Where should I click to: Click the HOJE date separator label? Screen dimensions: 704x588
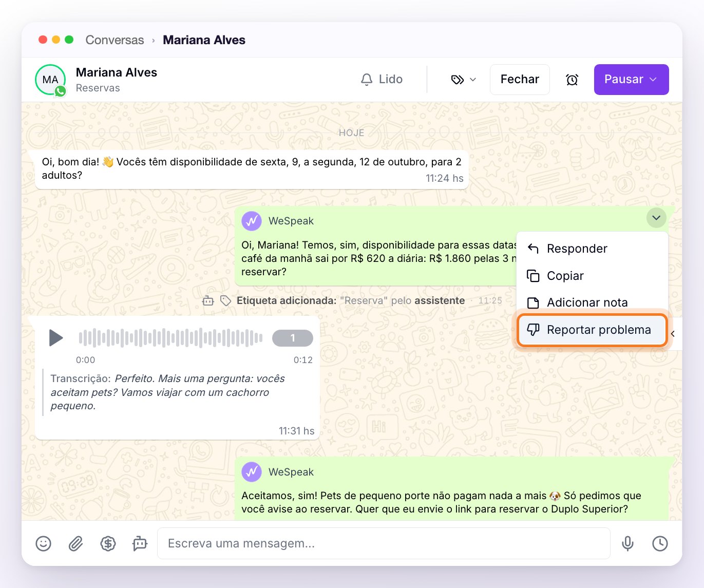coord(352,132)
